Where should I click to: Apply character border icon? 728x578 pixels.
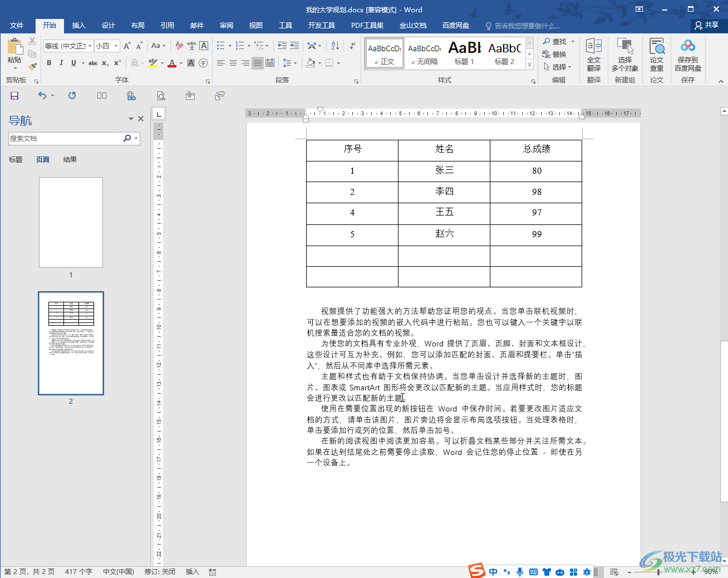204,46
